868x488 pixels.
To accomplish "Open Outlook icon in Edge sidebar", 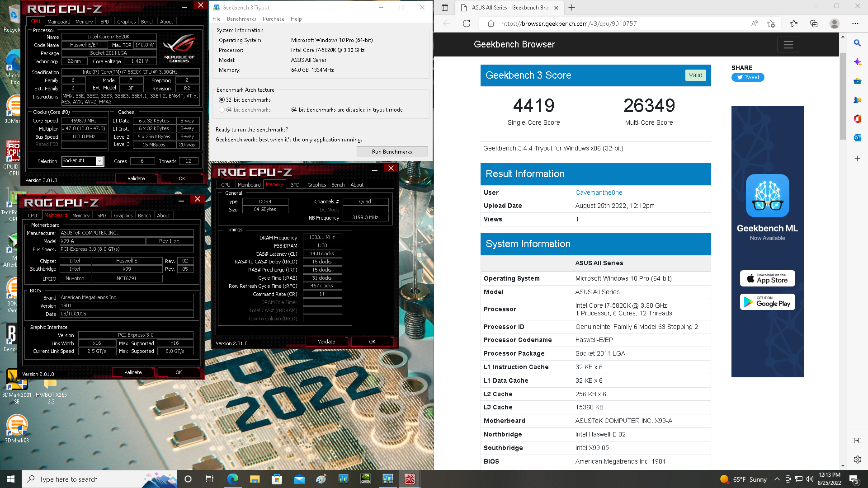I will coord(857,138).
